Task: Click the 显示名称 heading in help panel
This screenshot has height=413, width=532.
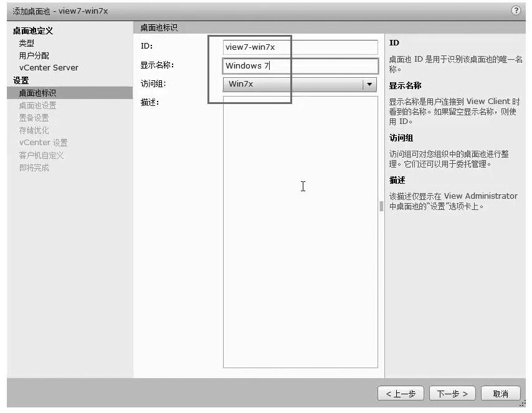Action: (x=405, y=85)
